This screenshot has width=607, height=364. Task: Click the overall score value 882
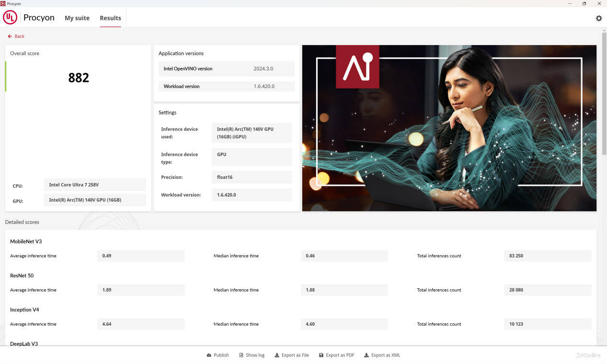point(79,78)
